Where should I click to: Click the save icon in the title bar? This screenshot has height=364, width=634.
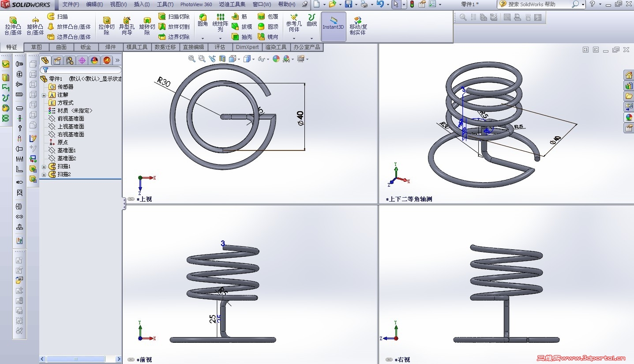click(348, 4)
